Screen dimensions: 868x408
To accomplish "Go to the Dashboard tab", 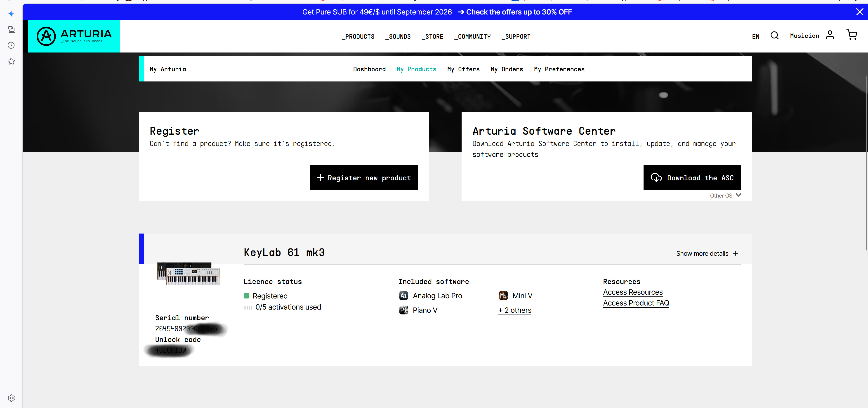I will click(369, 69).
